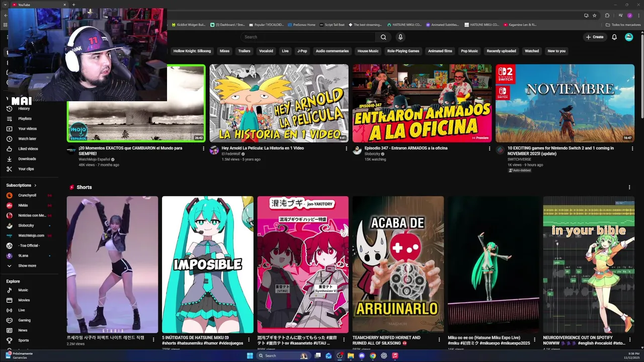Open Gaming in Explore
The height and width of the screenshot is (362, 644).
pyautogui.click(x=24, y=320)
